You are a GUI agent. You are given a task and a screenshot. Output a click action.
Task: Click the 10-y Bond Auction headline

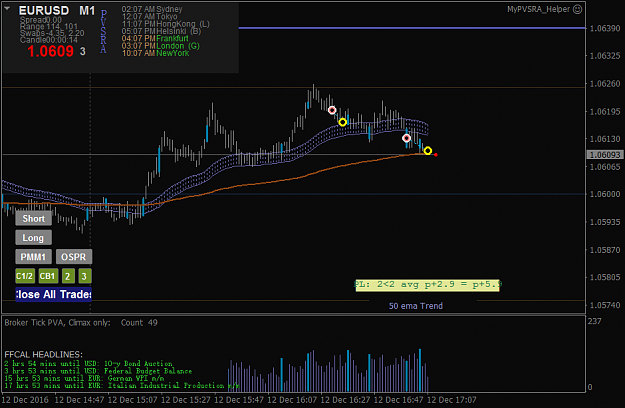(88, 363)
